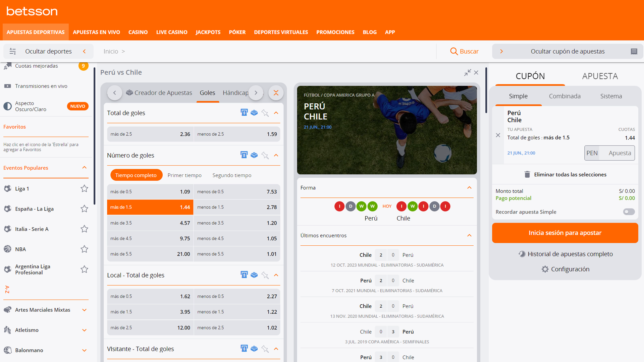Screen dimensions: 644x362
Task: Pin the Total de goles market
Action: coord(265,113)
